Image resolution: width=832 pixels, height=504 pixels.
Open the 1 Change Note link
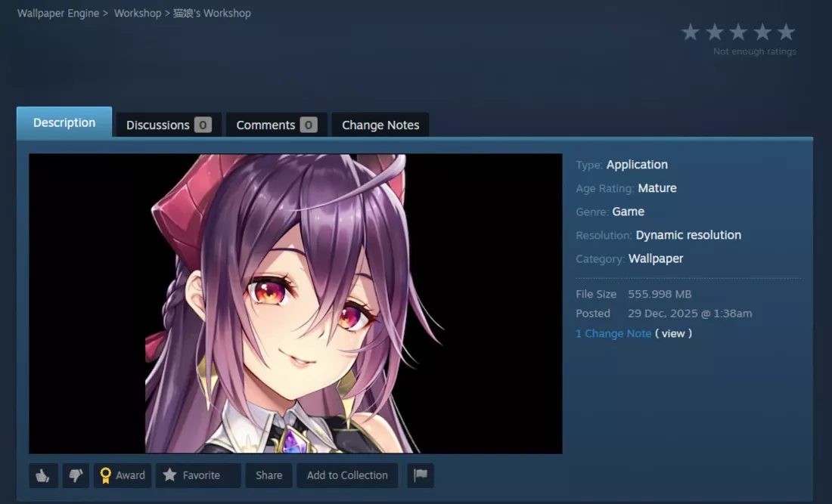tap(613, 333)
